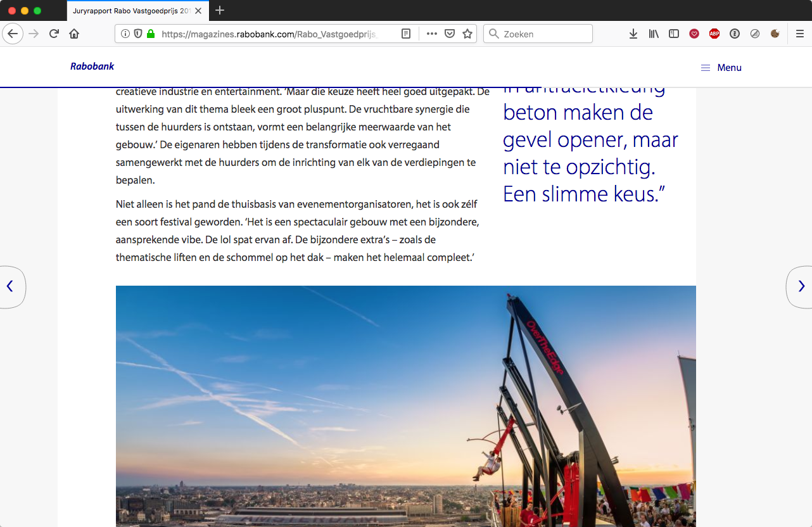This screenshot has width=812, height=527.
Task: Reload the current page
Action: (x=54, y=34)
